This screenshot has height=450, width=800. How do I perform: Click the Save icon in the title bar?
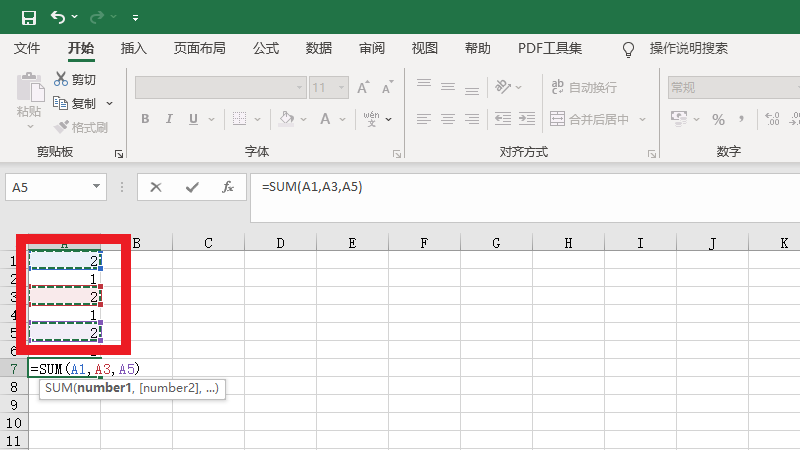28,17
